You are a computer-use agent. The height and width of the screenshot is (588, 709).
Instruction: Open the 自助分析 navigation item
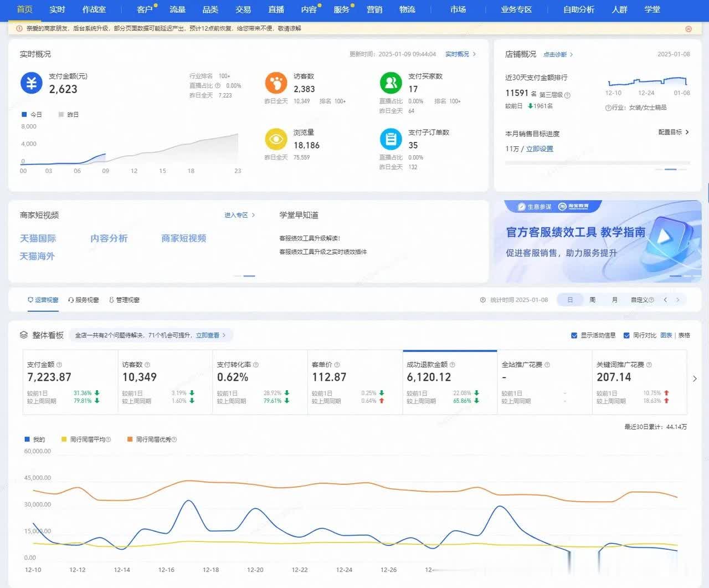tap(579, 9)
